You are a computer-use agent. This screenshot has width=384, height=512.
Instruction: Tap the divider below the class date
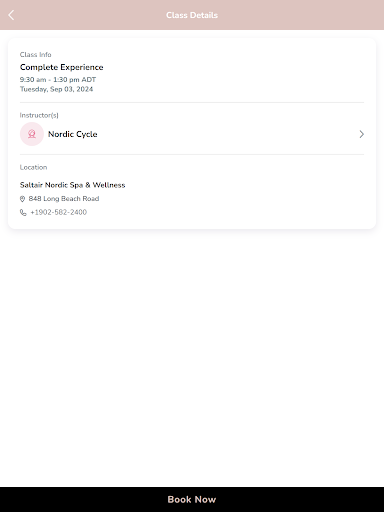tap(192, 103)
